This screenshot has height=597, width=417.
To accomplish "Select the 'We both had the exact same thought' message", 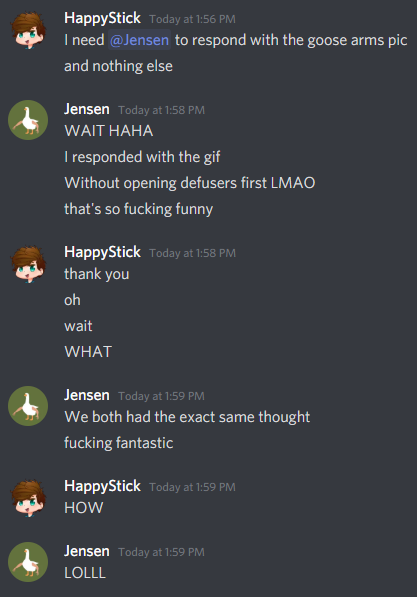I will (187, 417).
